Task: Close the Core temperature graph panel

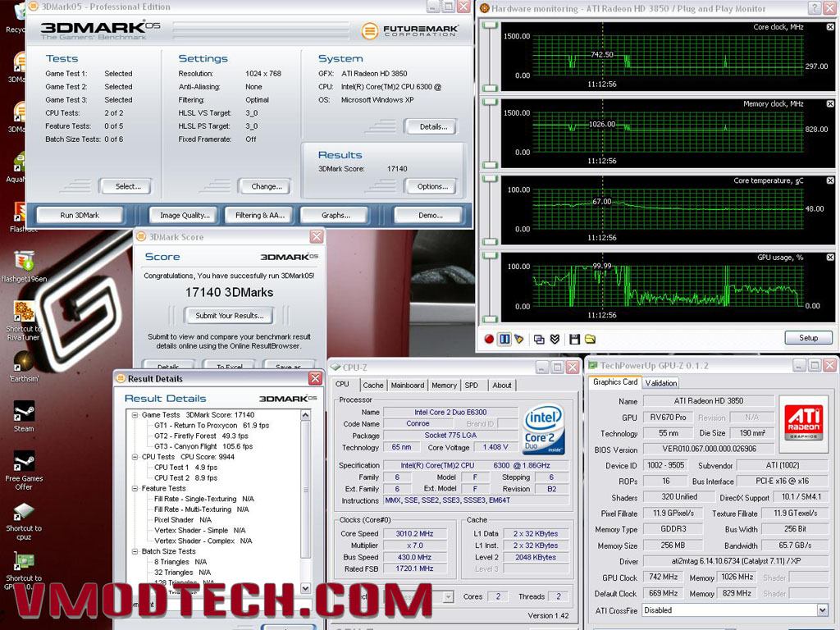Action: (x=830, y=180)
